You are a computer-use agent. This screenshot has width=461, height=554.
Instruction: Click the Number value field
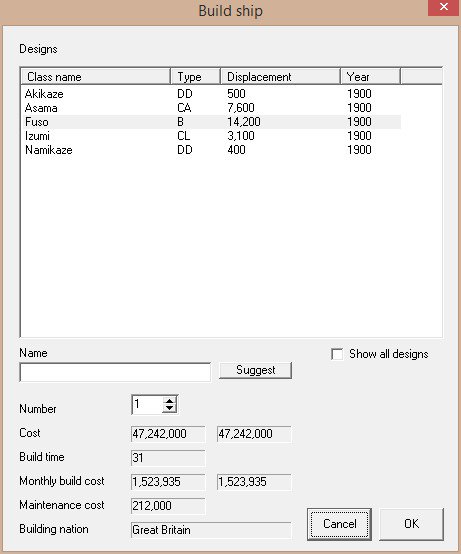coord(147,404)
